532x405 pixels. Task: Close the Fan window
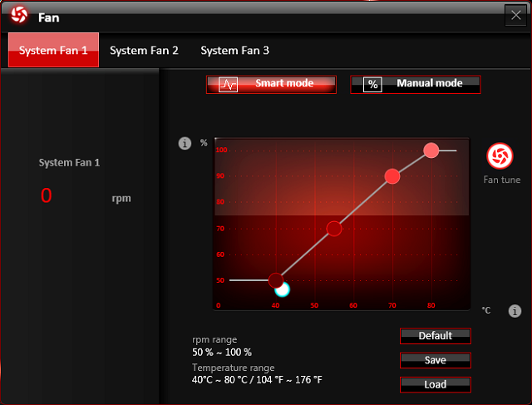click(x=515, y=15)
